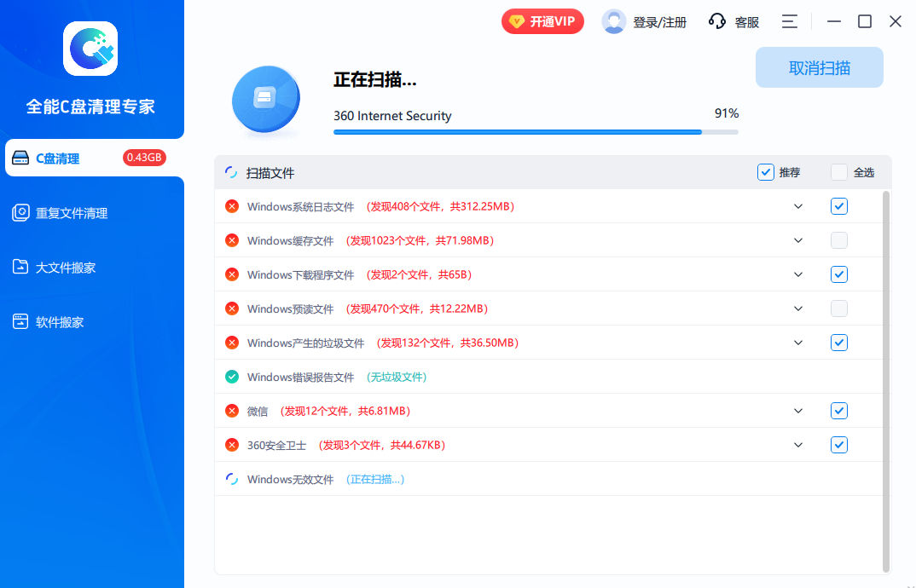Click the user avatar icon beside 登录/注册
Image resolution: width=916 pixels, height=588 pixels.
tap(614, 20)
